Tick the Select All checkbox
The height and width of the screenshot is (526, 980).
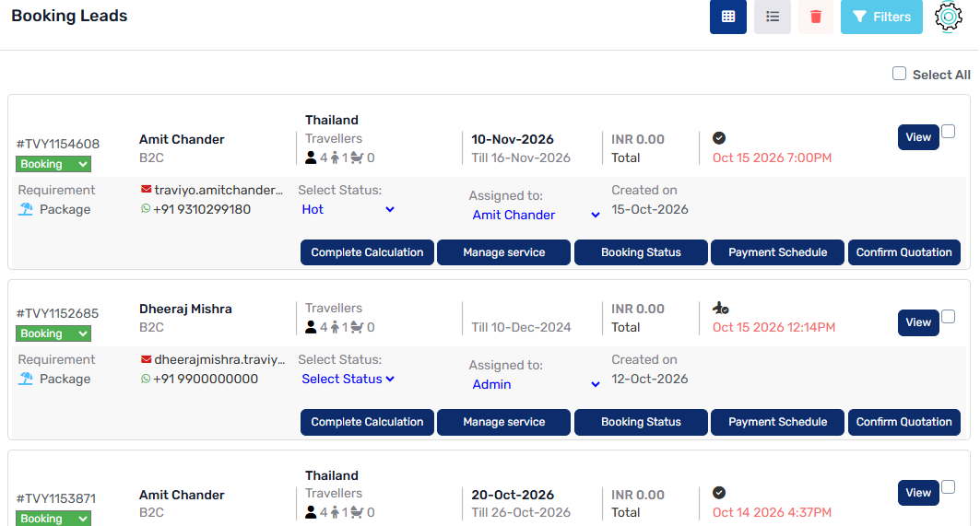[x=899, y=74]
